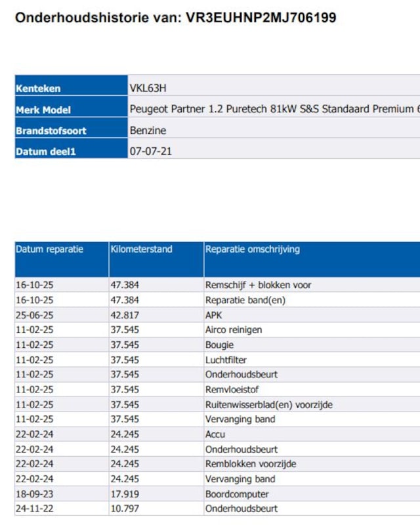420x527 pixels.
Task: Click the Kilometerstand column header
Action: [x=141, y=249]
